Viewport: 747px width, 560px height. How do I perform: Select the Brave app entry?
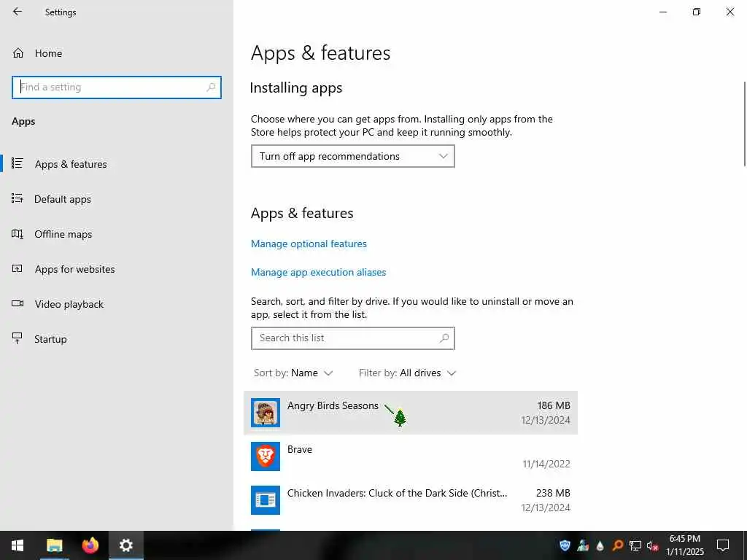click(411, 456)
